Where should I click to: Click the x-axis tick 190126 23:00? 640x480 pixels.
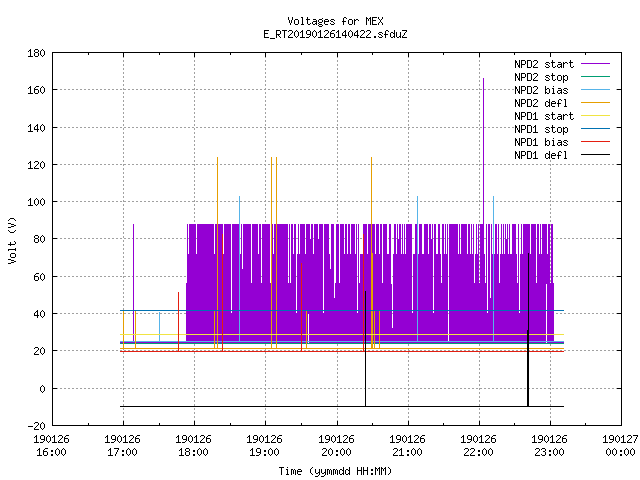click(x=549, y=446)
